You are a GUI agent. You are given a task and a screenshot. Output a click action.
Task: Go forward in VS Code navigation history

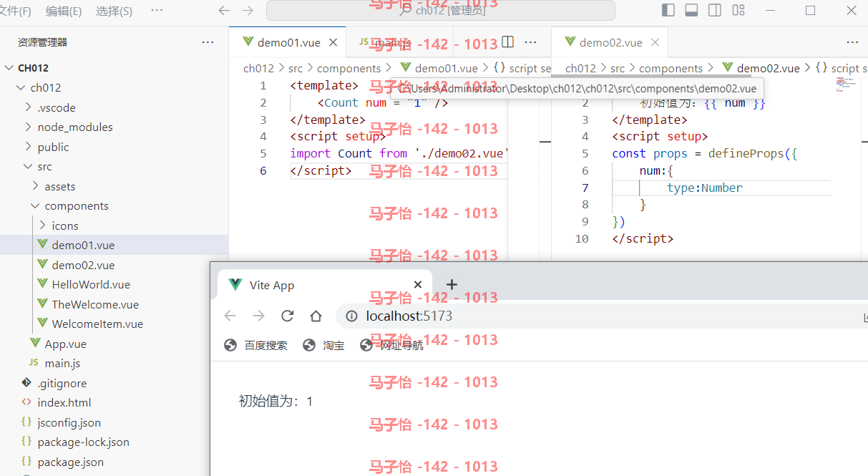pyautogui.click(x=248, y=10)
